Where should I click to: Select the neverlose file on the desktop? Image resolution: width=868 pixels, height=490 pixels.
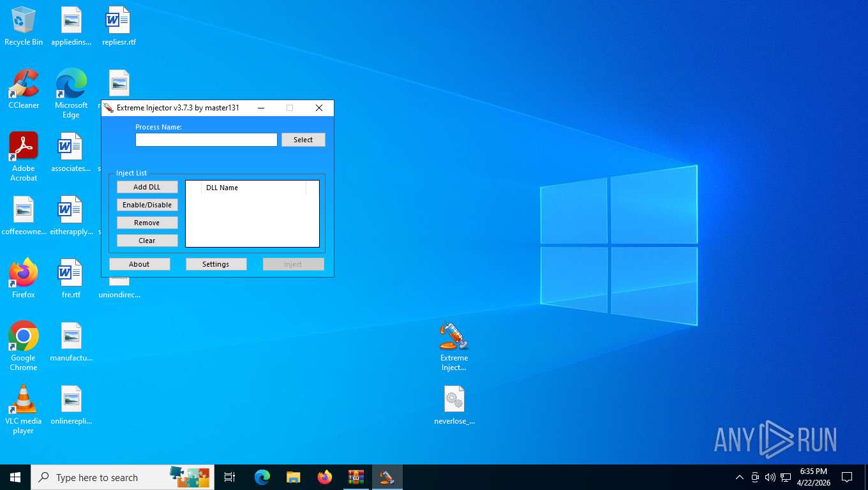tap(454, 405)
